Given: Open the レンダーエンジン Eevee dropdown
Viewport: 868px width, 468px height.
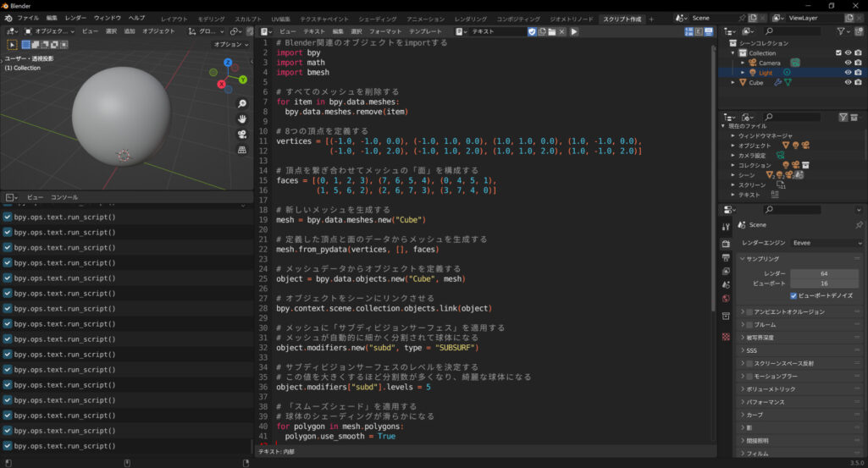Looking at the screenshot, I should point(827,243).
